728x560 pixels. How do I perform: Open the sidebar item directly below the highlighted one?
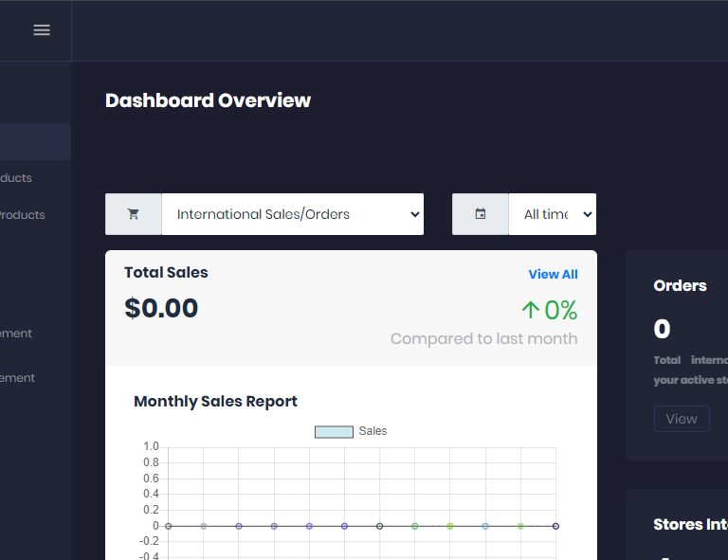19,178
